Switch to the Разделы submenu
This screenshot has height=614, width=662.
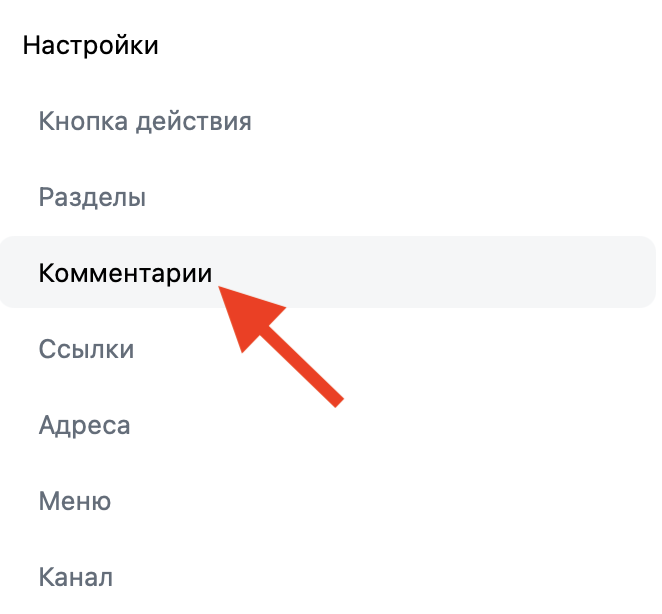92,197
